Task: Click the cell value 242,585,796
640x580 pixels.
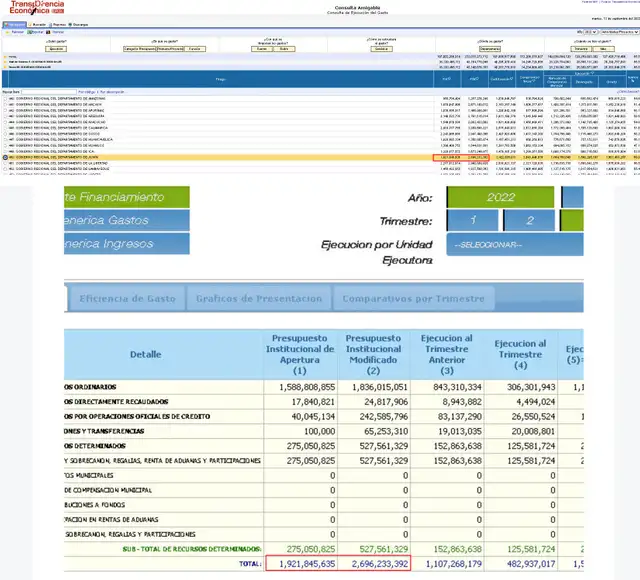Action: [384, 416]
